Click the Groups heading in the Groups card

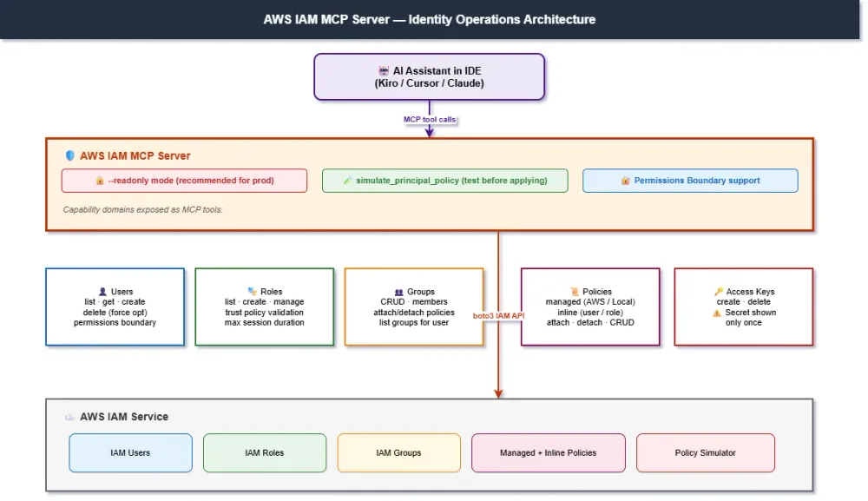421,292
